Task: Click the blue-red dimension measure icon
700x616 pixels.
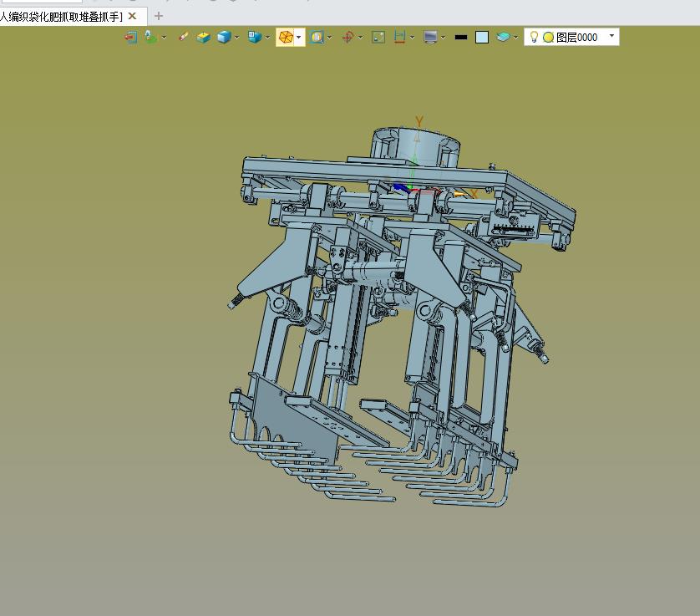Action: coord(399,37)
